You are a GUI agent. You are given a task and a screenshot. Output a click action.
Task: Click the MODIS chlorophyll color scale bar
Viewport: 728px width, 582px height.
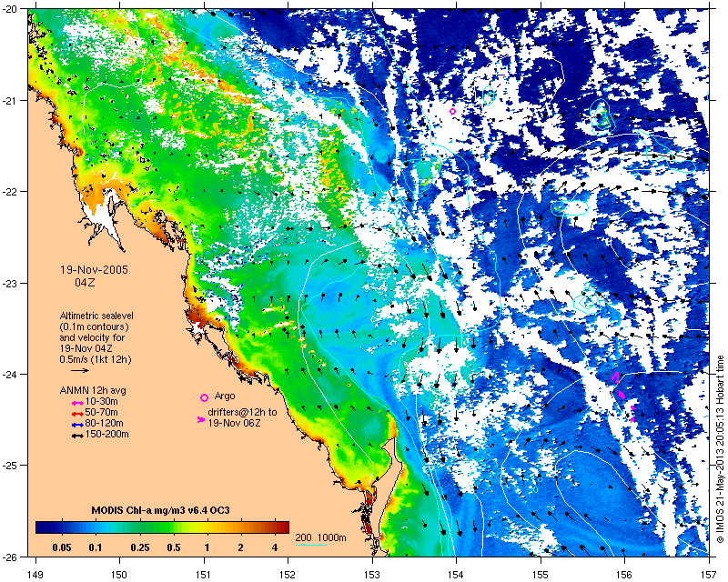coord(162,527)
